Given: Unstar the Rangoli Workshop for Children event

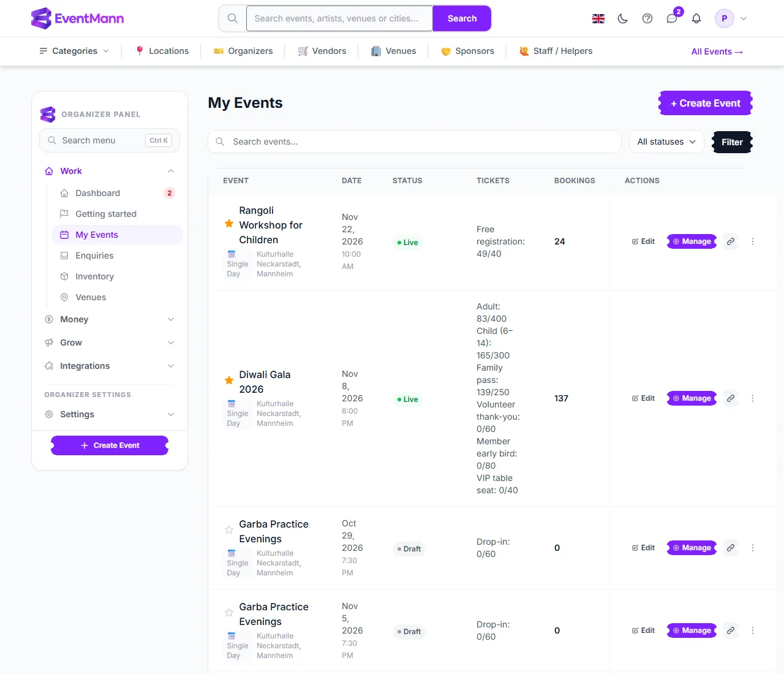Looking at the screenshot, I should 229,224.
